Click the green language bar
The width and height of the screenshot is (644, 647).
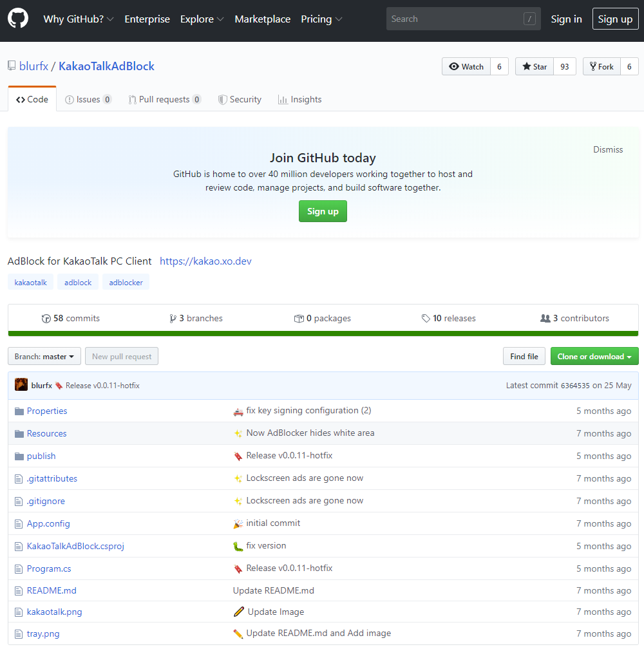point(323,333)
